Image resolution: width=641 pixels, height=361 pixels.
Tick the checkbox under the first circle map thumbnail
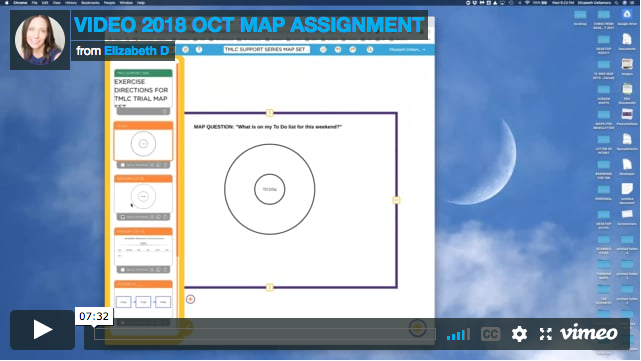tap(123, 165)
